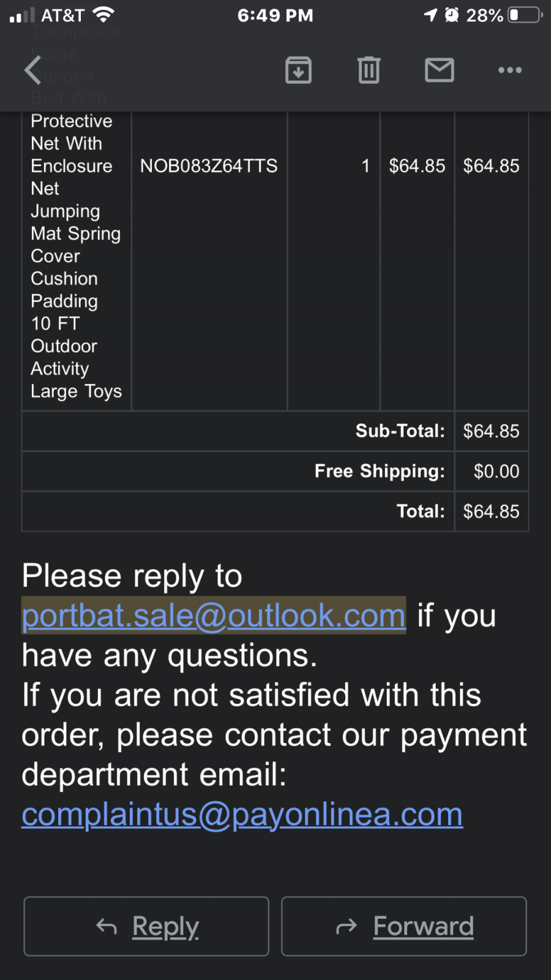Open the complaintus@payonlinea.com link
Image resolution: width=551 pixels, height=980 pixels.
click(242, 815)
